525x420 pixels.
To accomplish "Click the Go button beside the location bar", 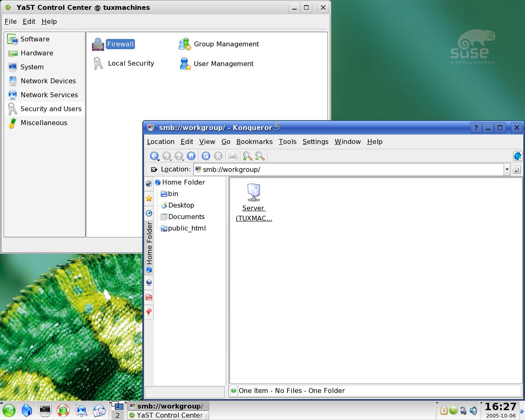I will tap(517, 169).
